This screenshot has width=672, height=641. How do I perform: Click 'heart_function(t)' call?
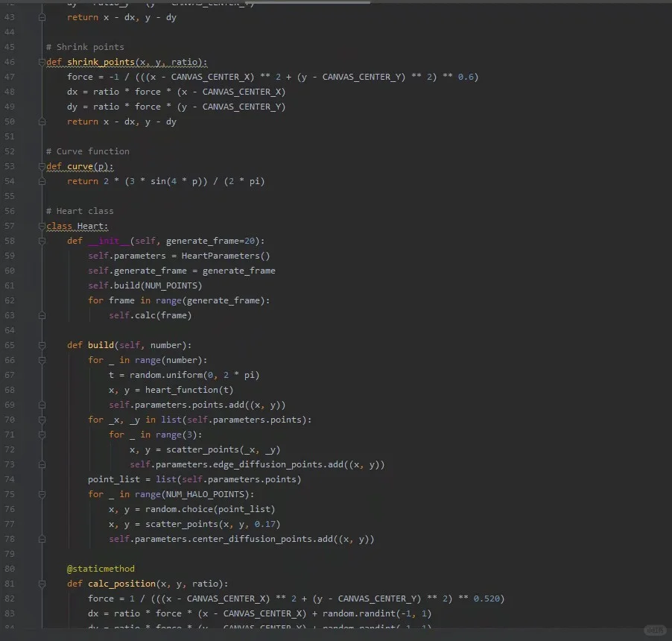189,390
